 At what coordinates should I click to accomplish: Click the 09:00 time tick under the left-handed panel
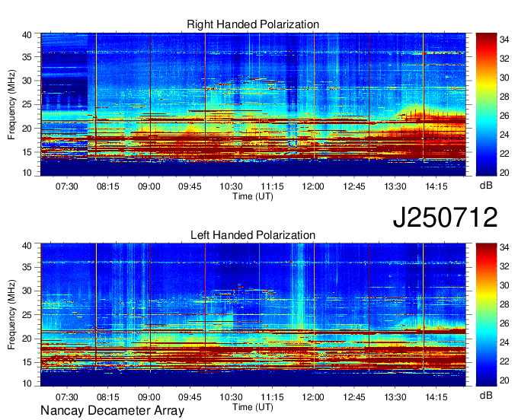click(149, 397)
